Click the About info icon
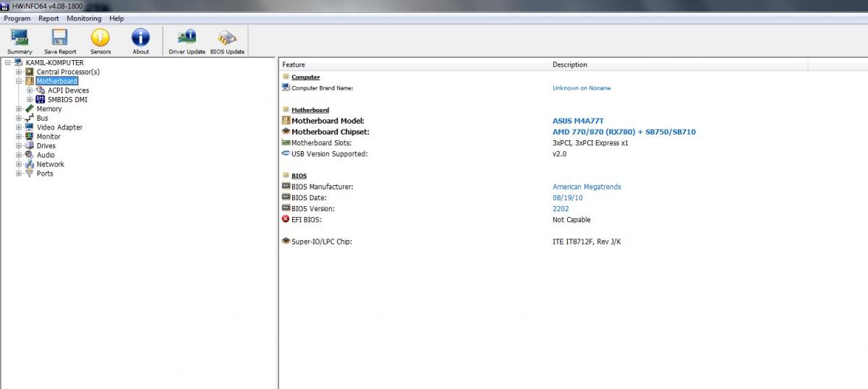Viewport: 868px width, 389px height. (140, 37)
